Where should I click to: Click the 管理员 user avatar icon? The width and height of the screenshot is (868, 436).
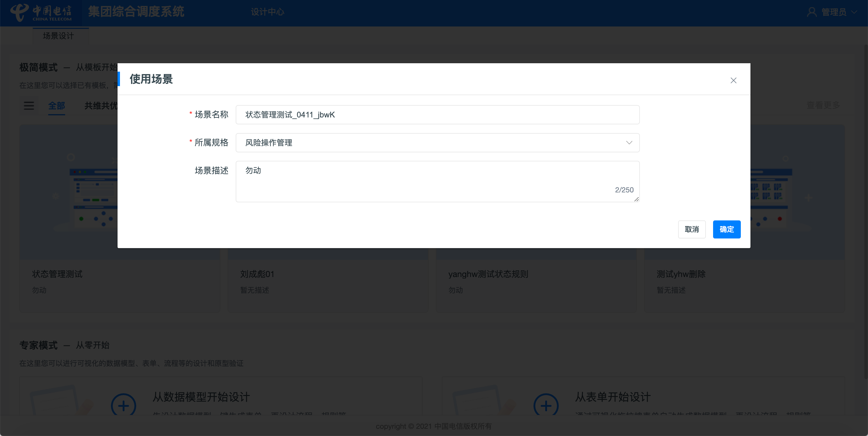811,12
